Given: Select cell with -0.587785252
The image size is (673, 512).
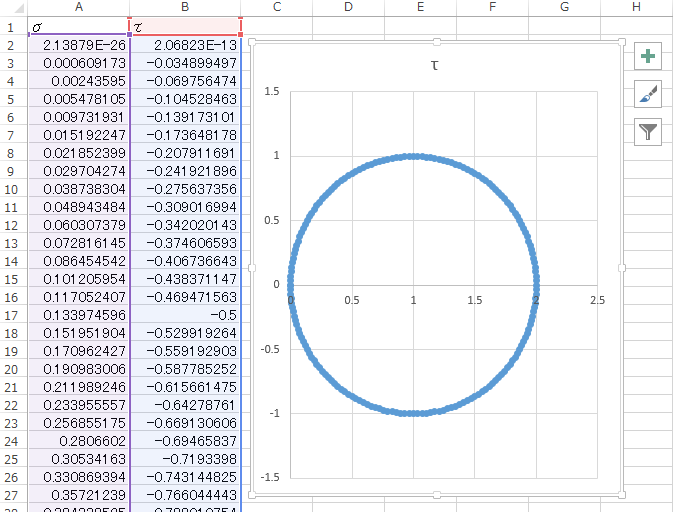Looking at the screenshot, I should (x=185, y=370).
